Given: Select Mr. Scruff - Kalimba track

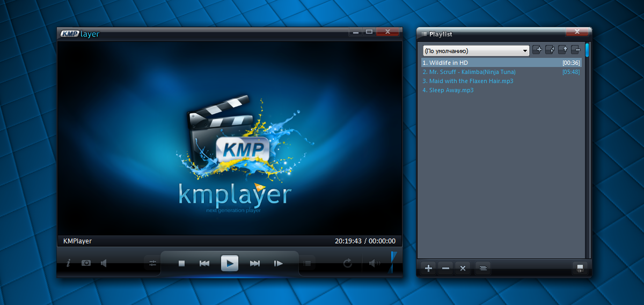Looking at the screenshot, I should pos(472,72).
